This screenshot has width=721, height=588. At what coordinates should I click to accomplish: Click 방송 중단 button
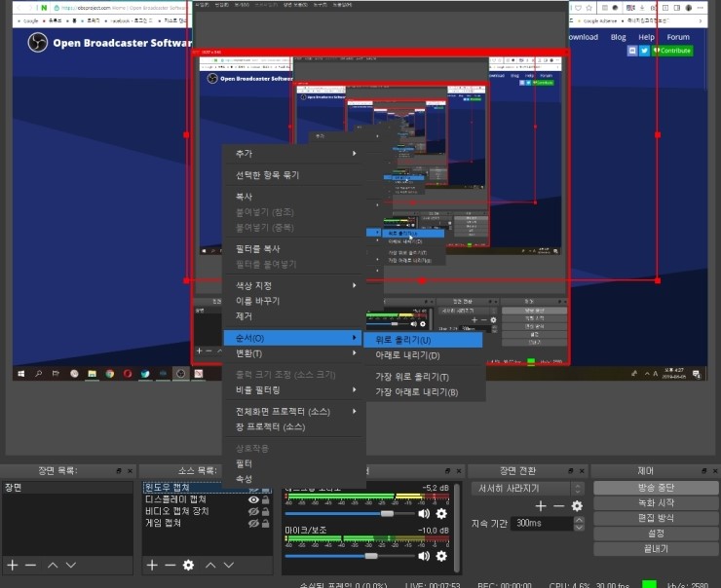pos(656,488)
